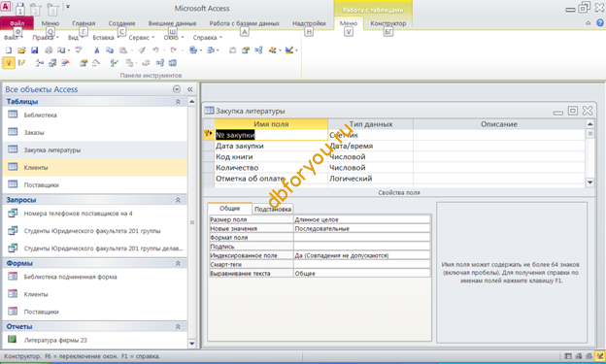
Task: Click the Insert Rows toolbar icon
Action: tap(40, 63)
